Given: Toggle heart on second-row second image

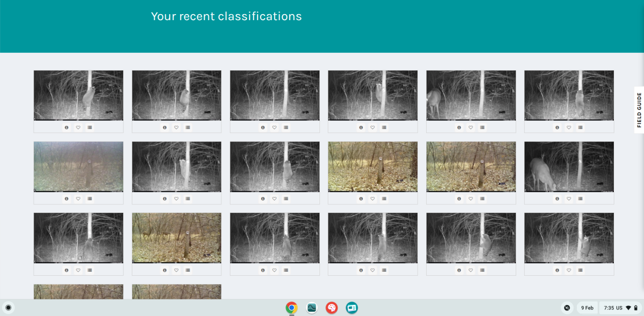Looking at the screenshot, I should (x=176, y=199).
